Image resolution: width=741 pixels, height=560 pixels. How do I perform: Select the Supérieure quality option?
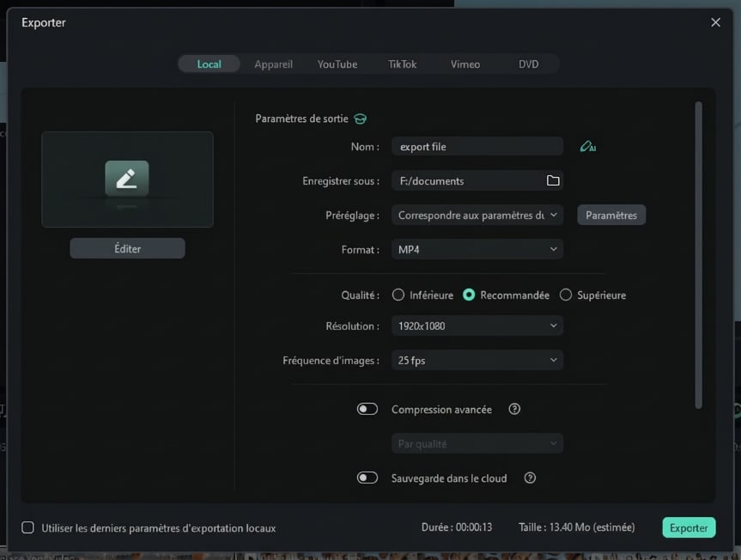point(566,294)
